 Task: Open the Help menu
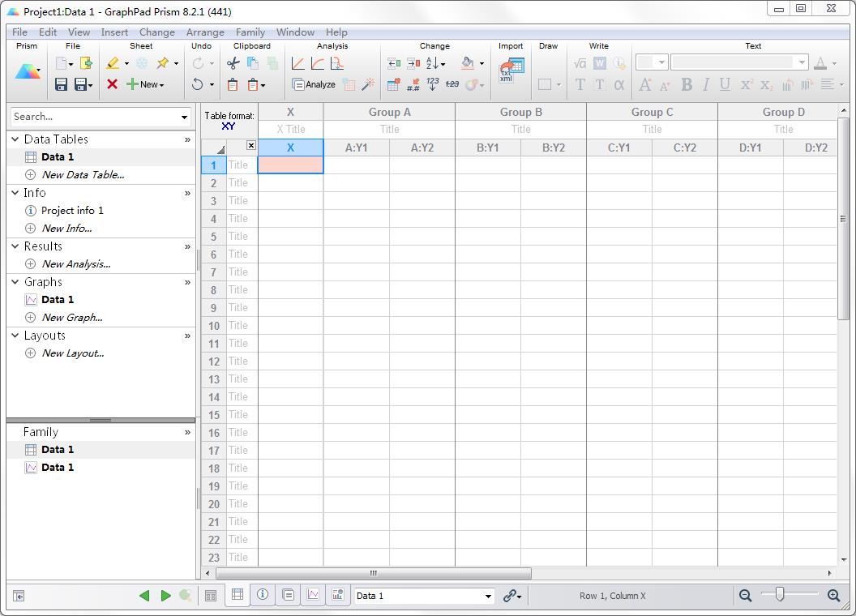tap(337, 32)
